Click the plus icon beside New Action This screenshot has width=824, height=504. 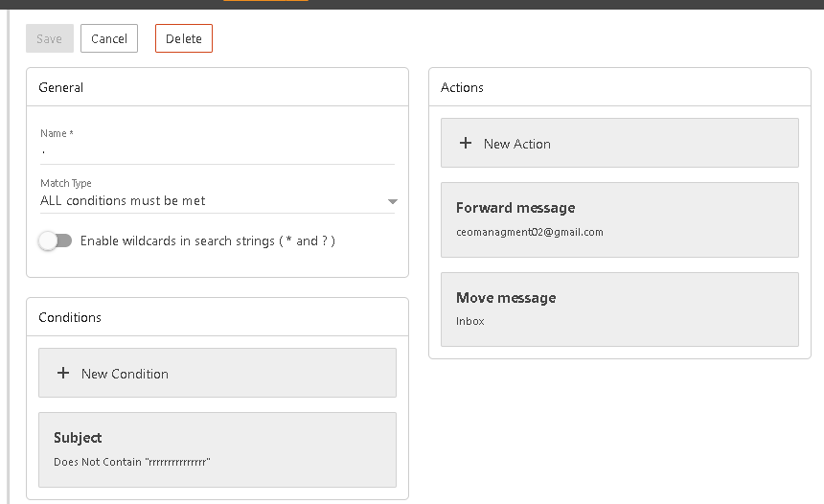coord(466,144)
